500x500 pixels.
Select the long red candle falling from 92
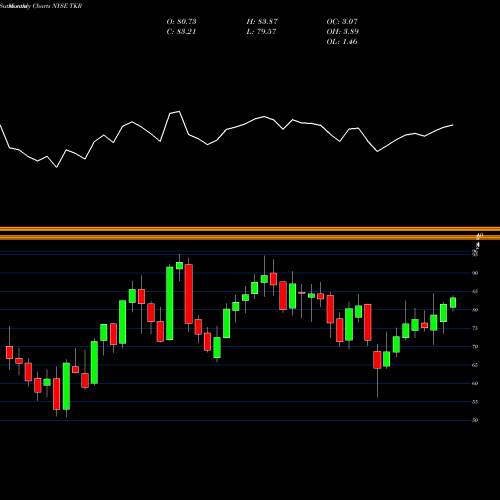pos(189,294)
